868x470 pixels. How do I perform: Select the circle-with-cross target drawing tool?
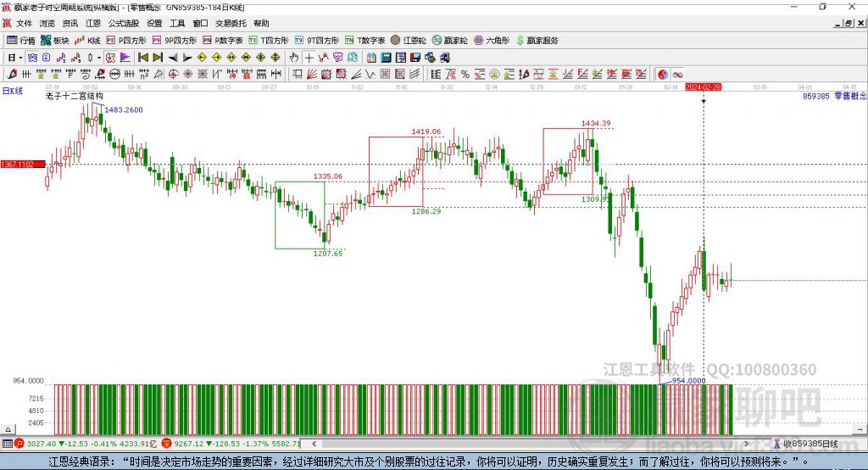pyautogui.click(x=173, y=74)
